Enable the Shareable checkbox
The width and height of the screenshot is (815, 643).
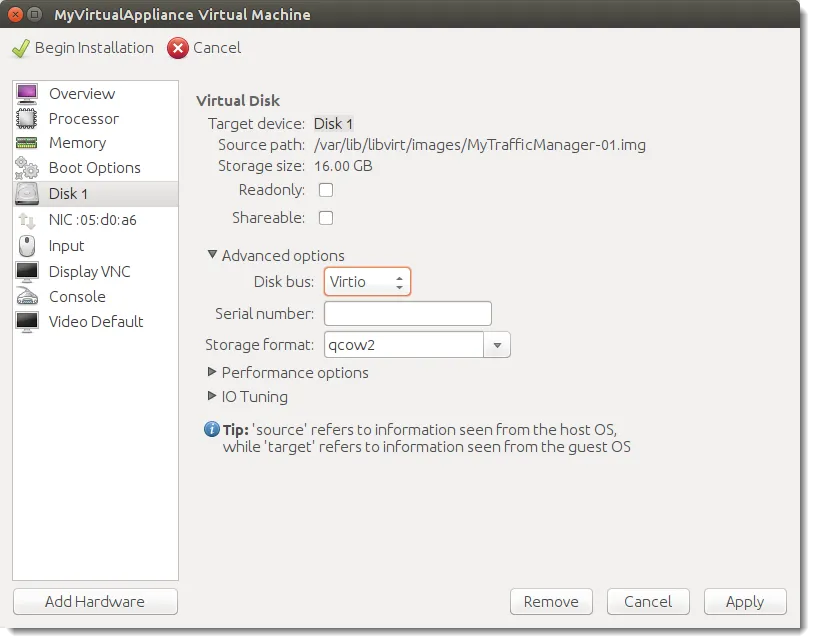pyautogui.click(x=326, y=218)
